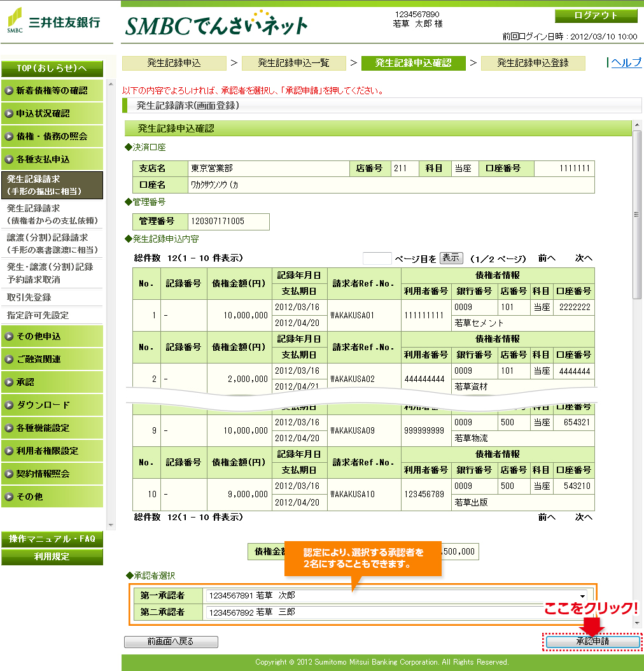The image size is (644, 671).
Task: Click sidebar scrollbar up arrow
Action: point(111,84)
